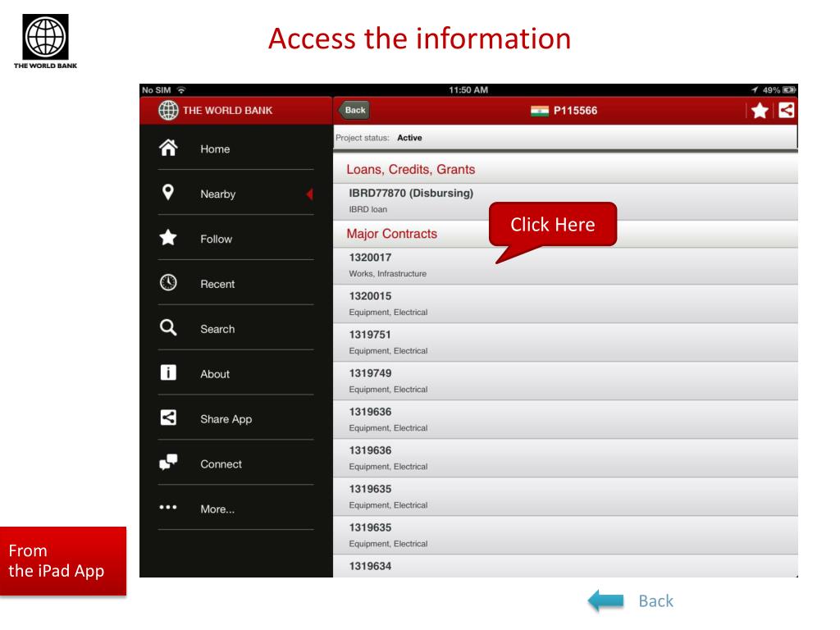Open loan IBRD77870 (Disbursing)
The height and width of the screenshot is (630, 840).
click(565, 202)
